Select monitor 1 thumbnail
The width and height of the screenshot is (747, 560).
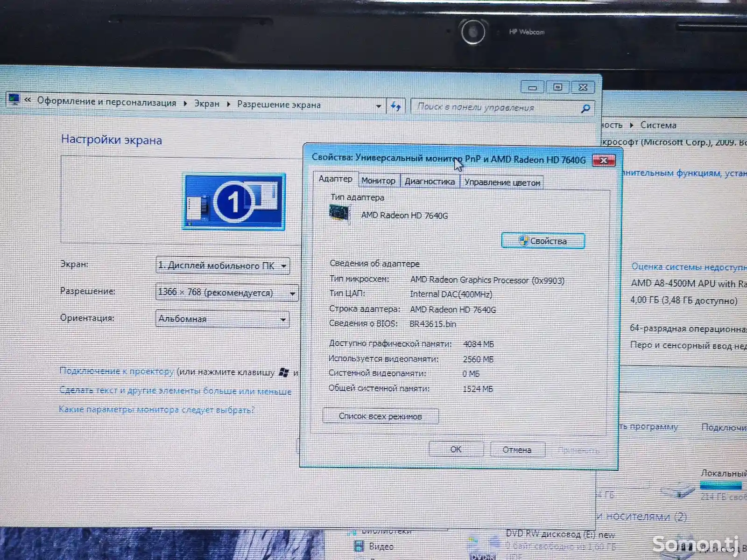click(x=233, y=202)
